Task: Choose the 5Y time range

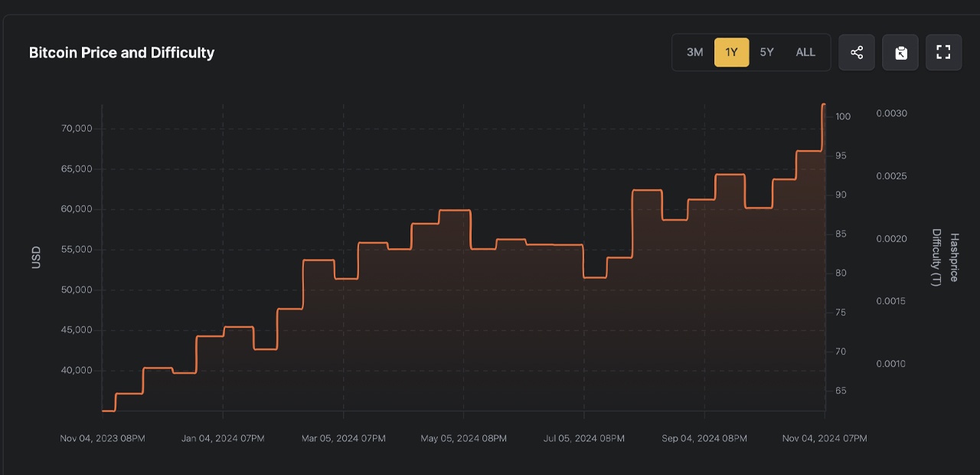Action: pos(766,53)
